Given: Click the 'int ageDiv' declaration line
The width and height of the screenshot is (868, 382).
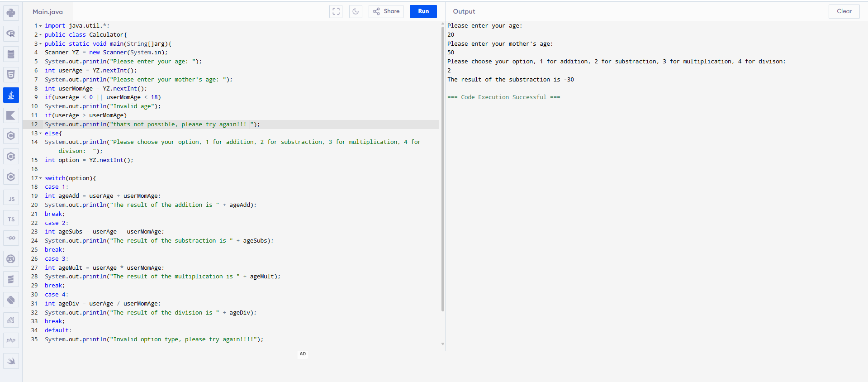Looking at the screenshot, I should (103, 304).
